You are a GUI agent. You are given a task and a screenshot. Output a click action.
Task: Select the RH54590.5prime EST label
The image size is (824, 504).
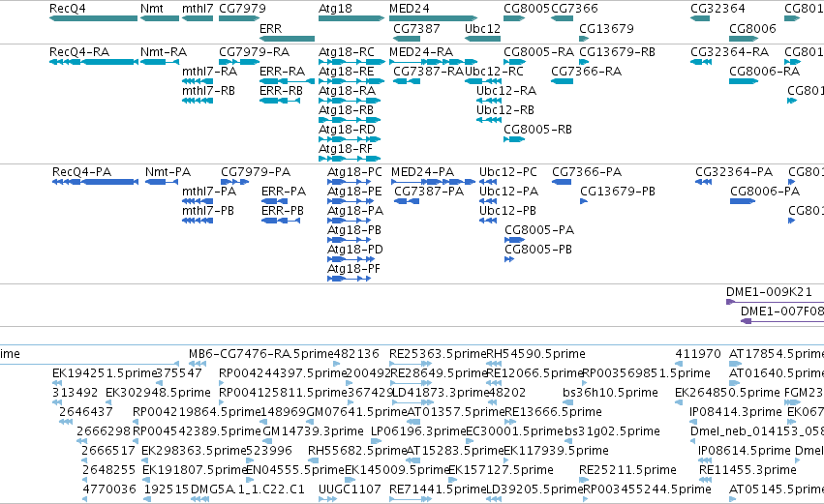536,354
